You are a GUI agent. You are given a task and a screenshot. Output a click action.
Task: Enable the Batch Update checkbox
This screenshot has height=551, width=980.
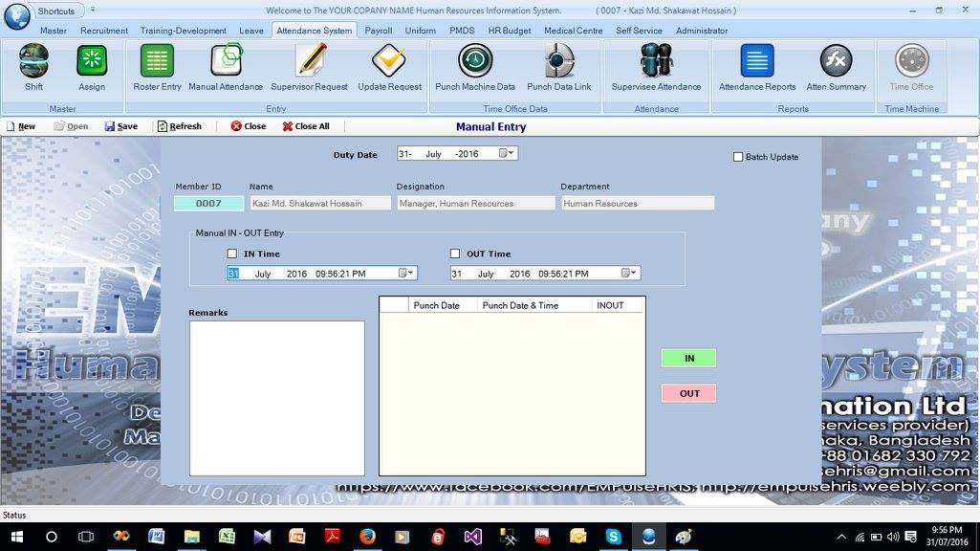pyautogui.click(x=738, y=157)
